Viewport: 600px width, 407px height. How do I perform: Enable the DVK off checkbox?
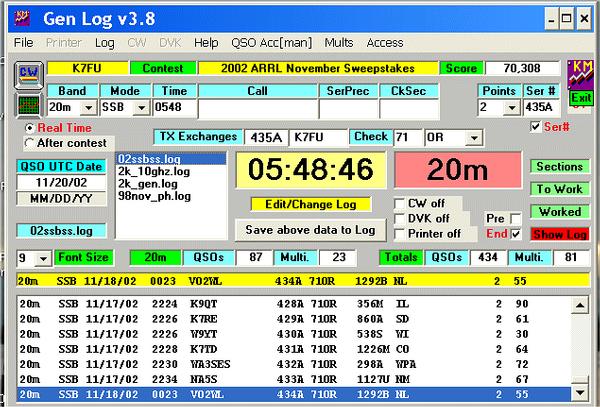(x=399, y=218)
